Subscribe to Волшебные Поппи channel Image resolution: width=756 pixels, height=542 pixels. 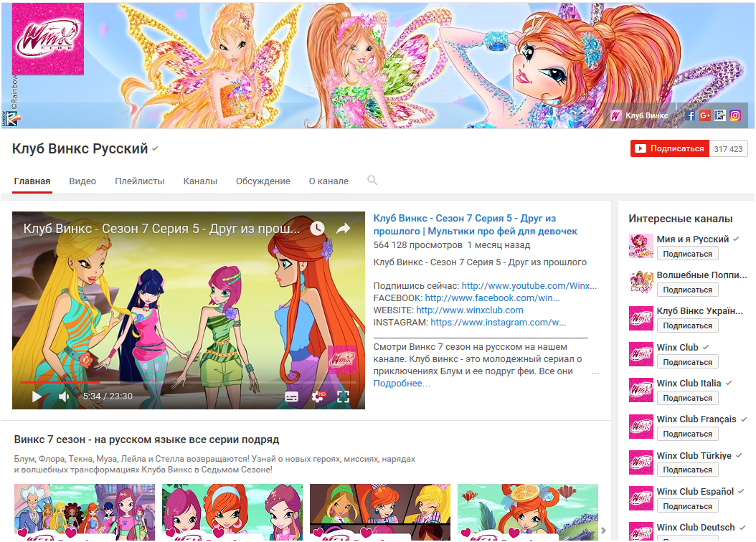[x=688, y=290]
